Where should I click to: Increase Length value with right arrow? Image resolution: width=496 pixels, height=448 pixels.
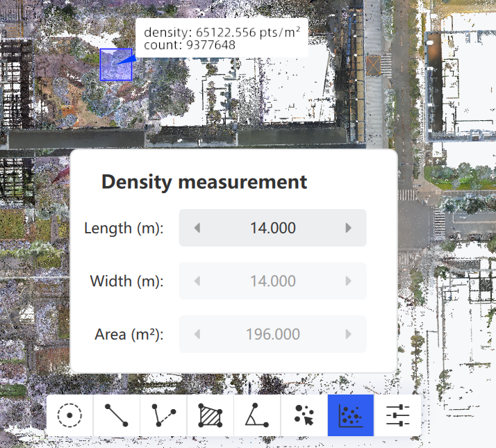(x=348, y=228)
